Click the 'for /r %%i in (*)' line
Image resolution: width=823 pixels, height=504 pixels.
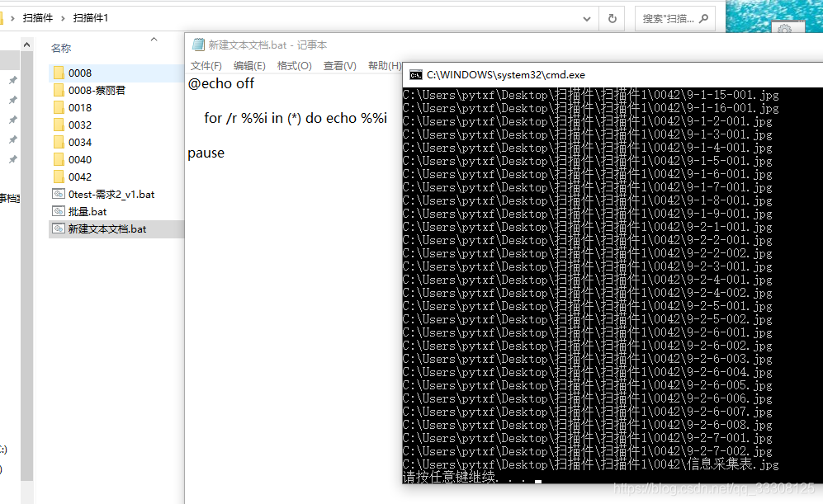[x=296, y=118]
